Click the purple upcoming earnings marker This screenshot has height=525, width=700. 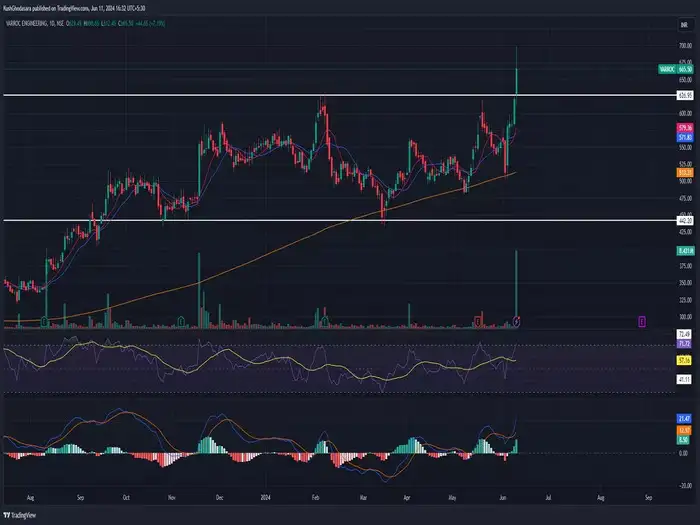tap(641, 320)
